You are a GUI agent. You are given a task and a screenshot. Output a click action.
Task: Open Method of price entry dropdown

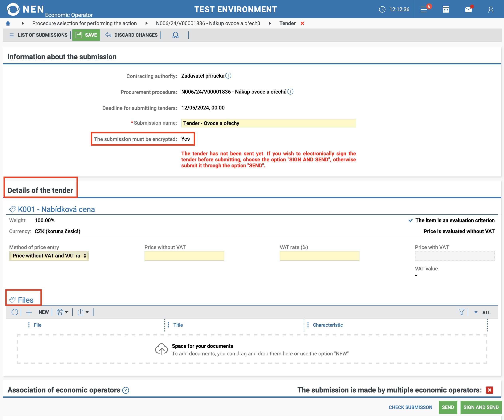[x=49, y=256]
